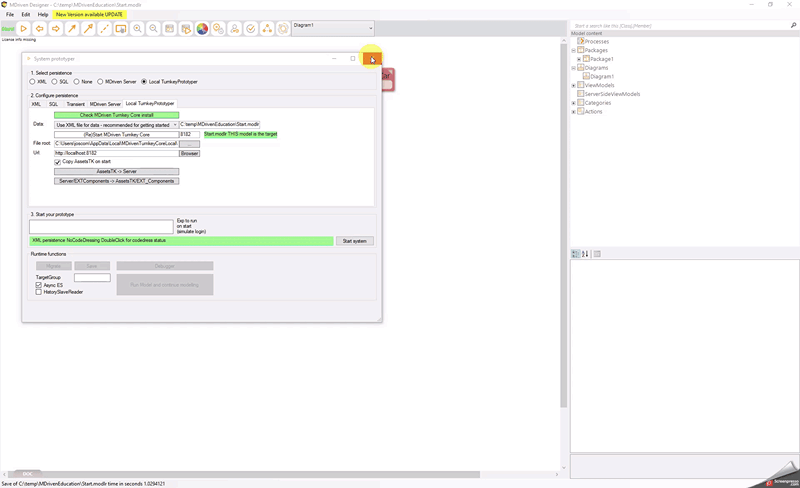Click the orange left arrow toolbar icon
Viewport: 800px width, 488px height.
(39, 29)
